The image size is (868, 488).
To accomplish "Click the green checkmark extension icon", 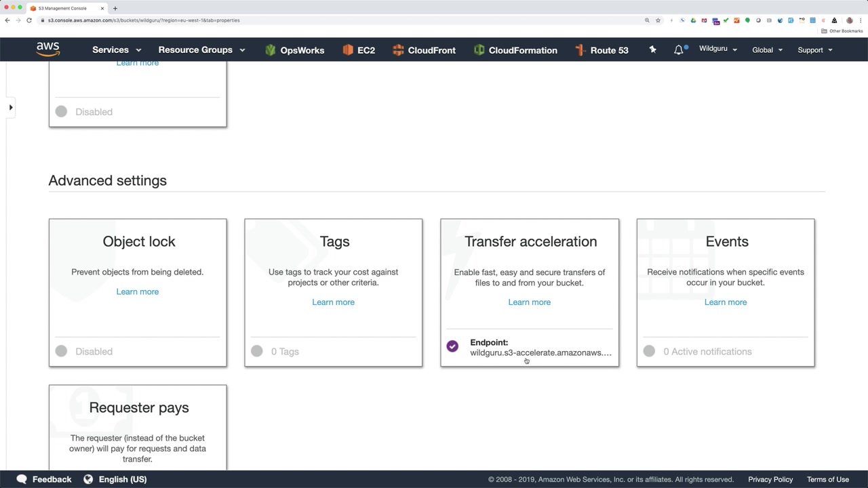I will (x=726, y=20).
